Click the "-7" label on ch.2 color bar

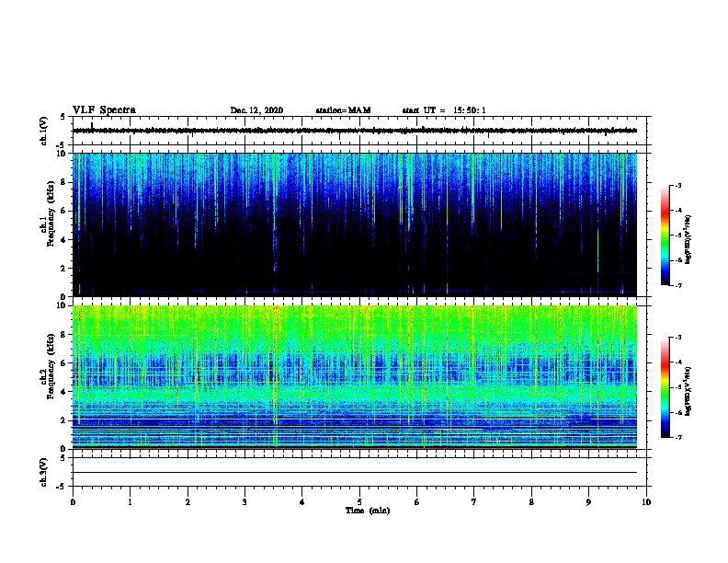677,438
